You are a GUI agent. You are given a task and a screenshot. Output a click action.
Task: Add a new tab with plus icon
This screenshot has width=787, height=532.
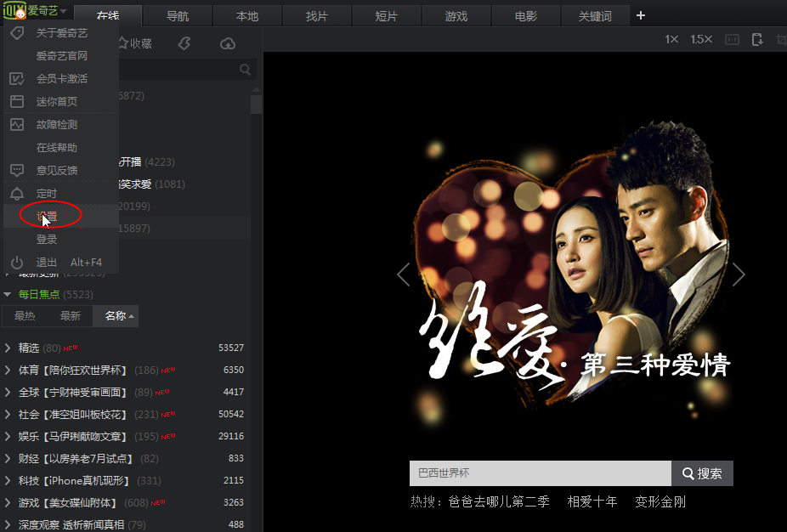641,15
